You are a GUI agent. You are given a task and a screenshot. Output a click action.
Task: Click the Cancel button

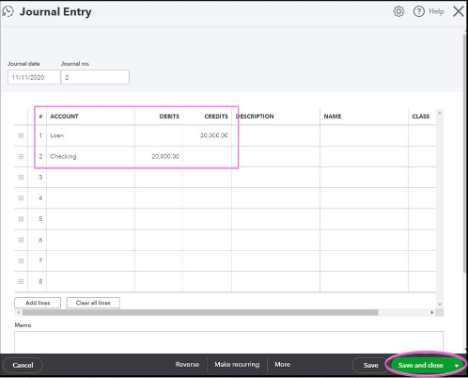pyautogui.click(x=23, y=365)
